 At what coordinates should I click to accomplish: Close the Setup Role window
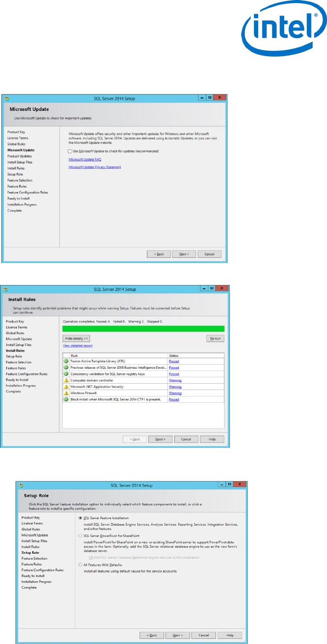(240, 484)
